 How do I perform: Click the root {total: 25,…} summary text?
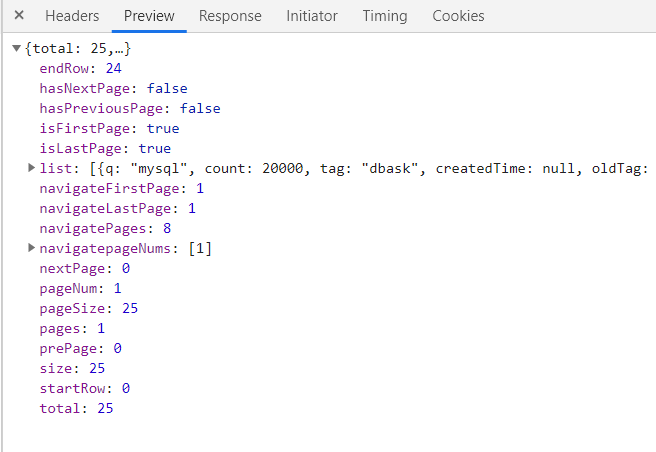tap(78, 49)
